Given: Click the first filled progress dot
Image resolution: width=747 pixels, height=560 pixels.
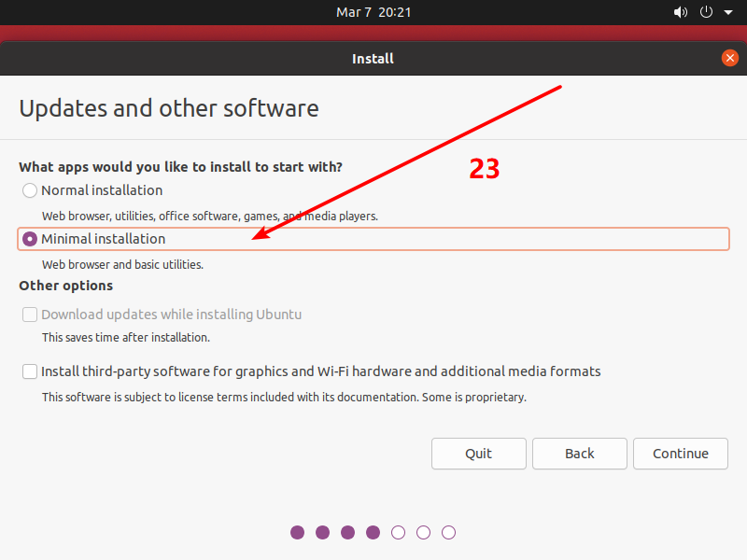Looking at the screenshot, I should pos(297,532).
